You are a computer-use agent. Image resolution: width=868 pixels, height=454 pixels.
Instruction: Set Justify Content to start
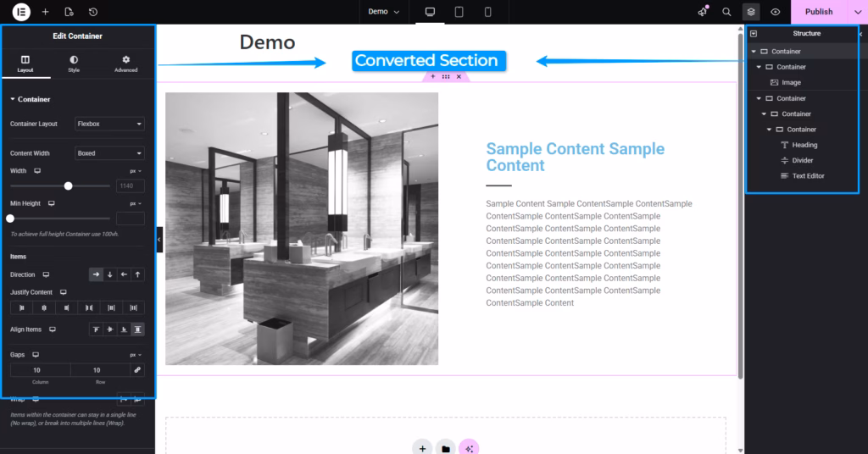tap(21, 308)
